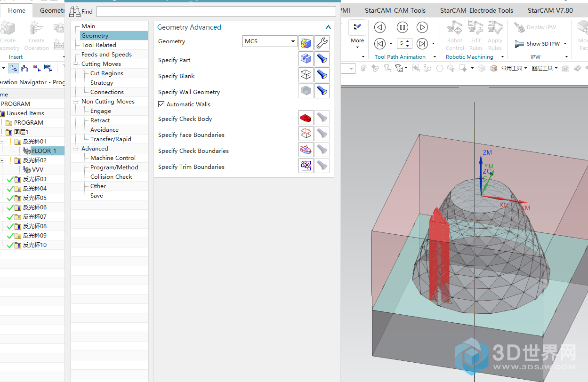Screen dimensions: 588x382
Task: Open the Program/Method page
Action: tap(114, 167)
